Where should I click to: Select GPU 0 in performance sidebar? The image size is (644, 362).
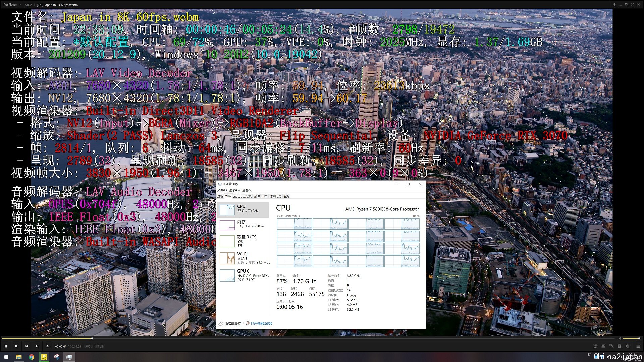click(244, 276)
